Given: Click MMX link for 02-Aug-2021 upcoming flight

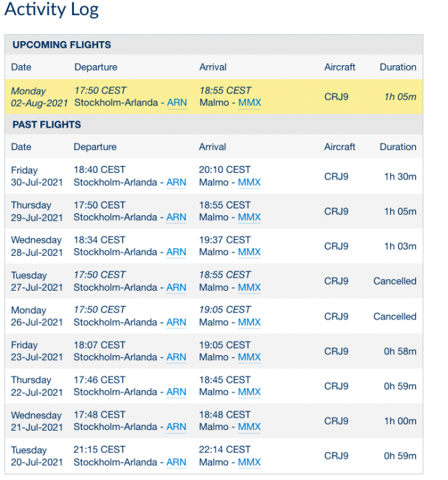Looking at the screenshot, I should (249, 103).
